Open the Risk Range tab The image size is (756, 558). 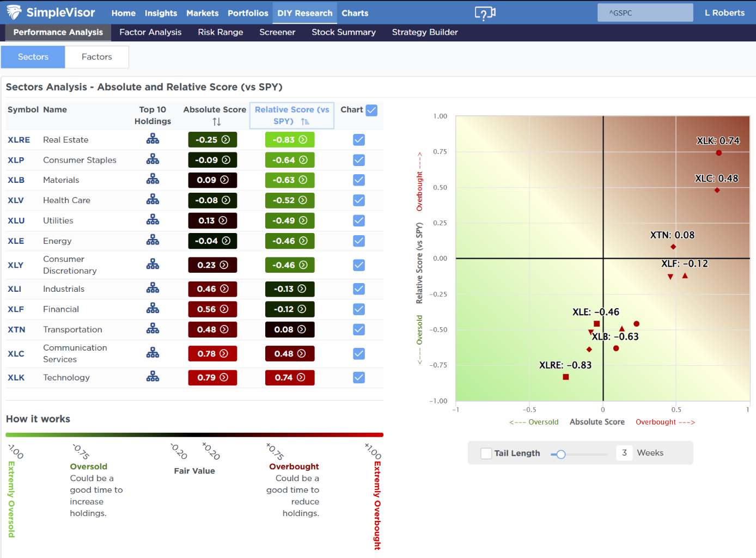[x=221, y=32]
